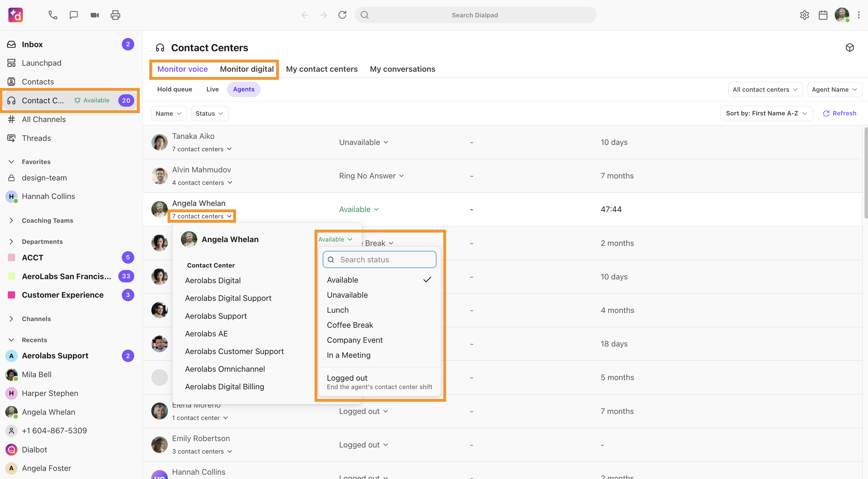
Task: Choose Logged out to end agent's shift
Action: [379, 382]
